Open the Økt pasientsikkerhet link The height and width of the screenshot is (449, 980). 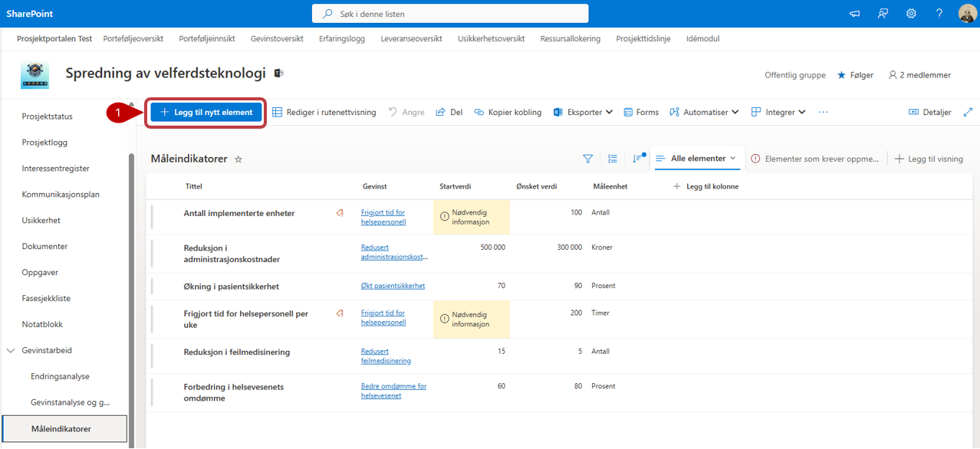click(x=393, y=286)
